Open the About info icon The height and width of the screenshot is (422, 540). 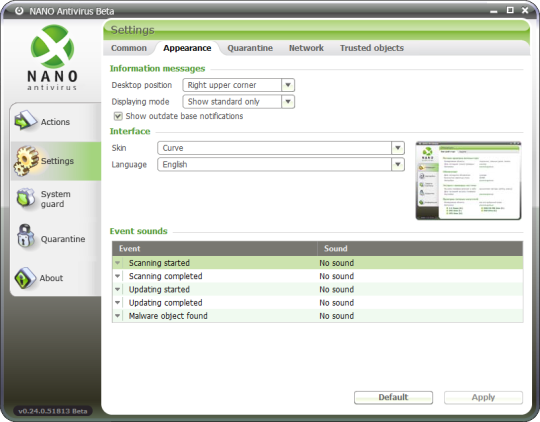tap(25, 278)
